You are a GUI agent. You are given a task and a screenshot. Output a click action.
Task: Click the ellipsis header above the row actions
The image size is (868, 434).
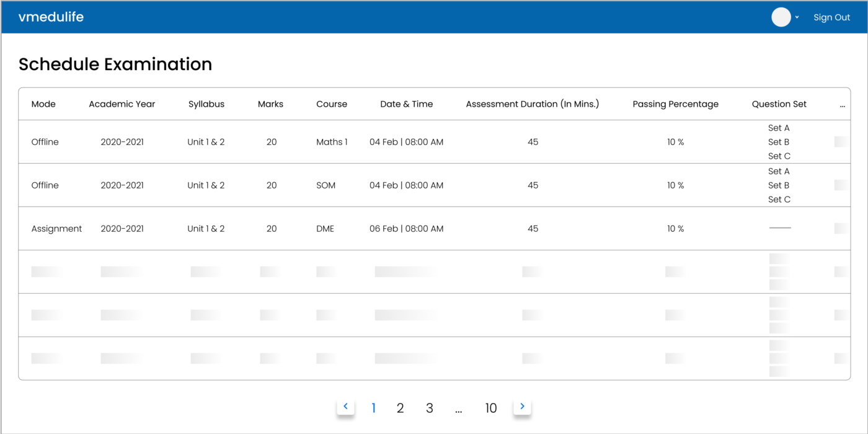tap(843, 104)
